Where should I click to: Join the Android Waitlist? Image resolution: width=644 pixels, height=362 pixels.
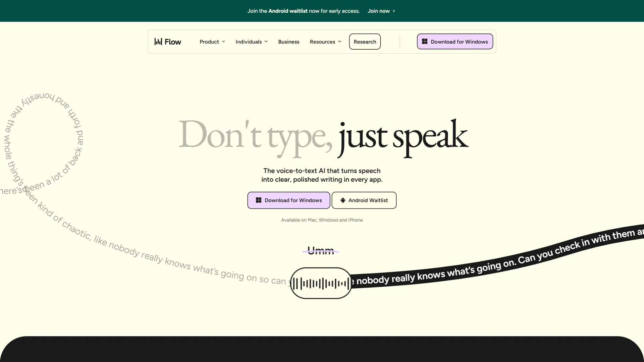point(364,200)
